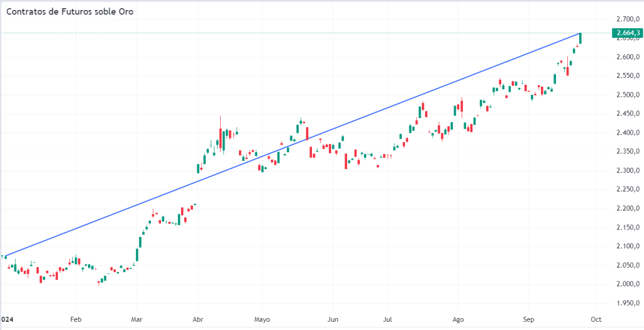Select the Abr marker on time axis
The height and width of the screenshot is (330, 644).
(x=197, y=319)
